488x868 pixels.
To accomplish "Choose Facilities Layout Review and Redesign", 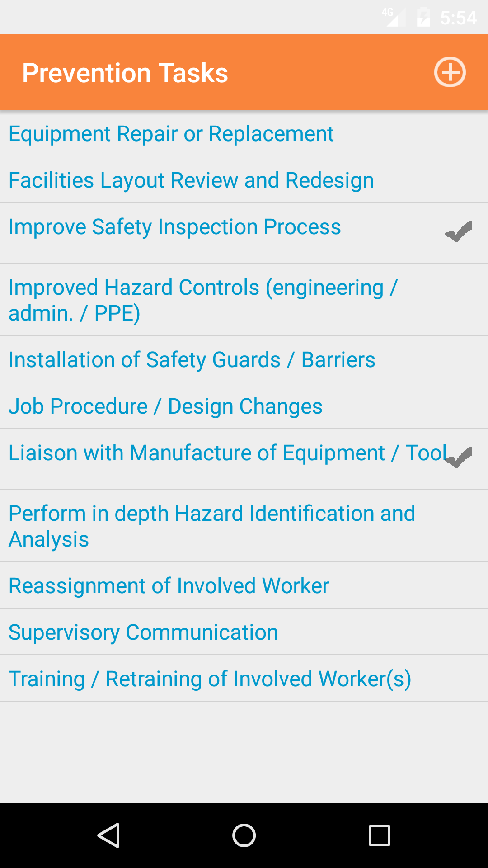I will click(191, 180).
